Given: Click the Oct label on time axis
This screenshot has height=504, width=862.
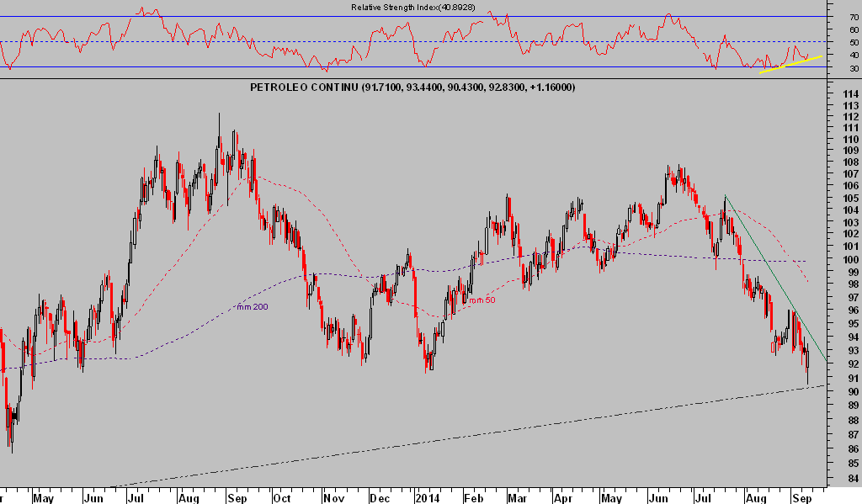Looking at the screenshot, I should coord(282,497).
